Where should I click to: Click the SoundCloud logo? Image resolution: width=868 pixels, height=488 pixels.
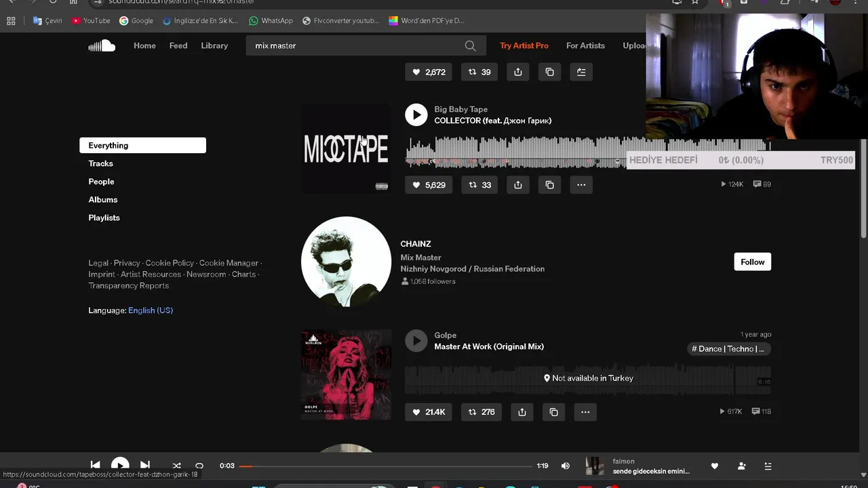tap(102, 45)
